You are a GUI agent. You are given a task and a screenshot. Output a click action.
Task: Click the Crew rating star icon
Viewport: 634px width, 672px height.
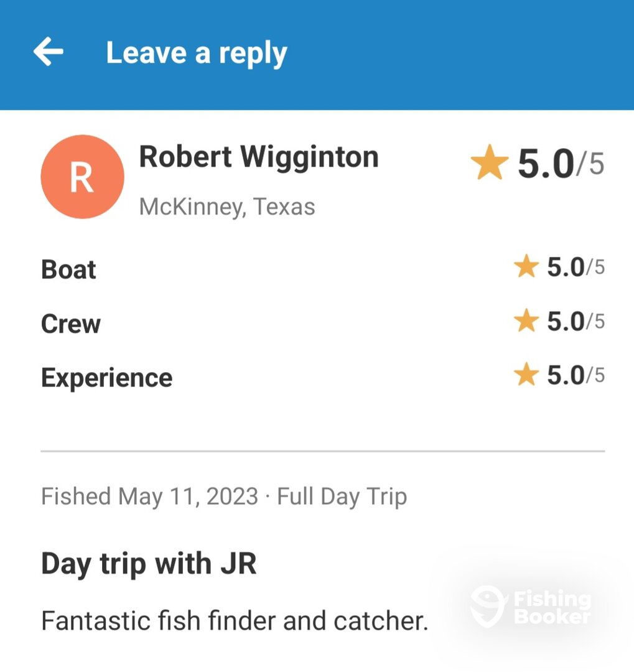click(526, 322)
